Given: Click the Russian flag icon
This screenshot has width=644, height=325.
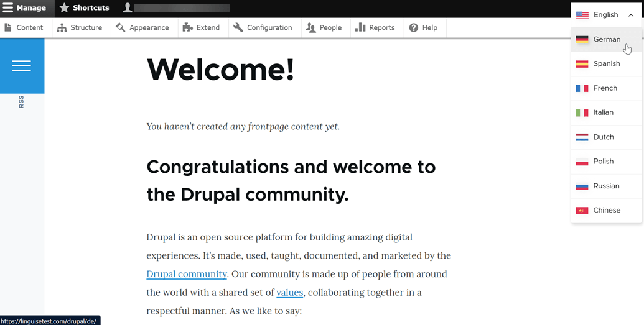Looking at the screenshot, I should 582,186.
